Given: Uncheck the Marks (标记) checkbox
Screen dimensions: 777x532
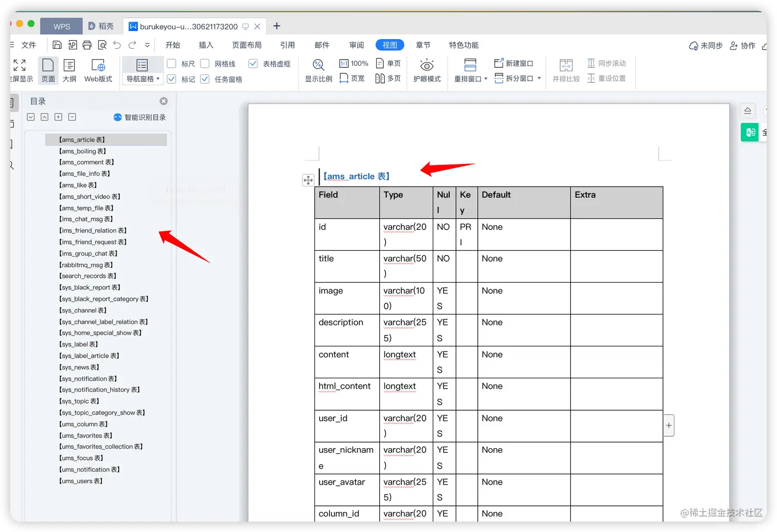Looking at the screenshot, I should 172,79.
